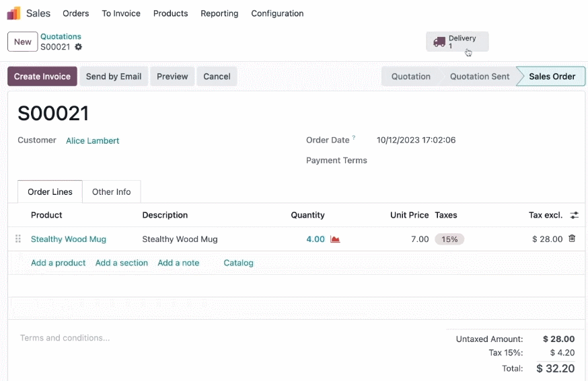588x381 pixels.
Task: Click the red forecast chart icon
Action: click(335, 239)
